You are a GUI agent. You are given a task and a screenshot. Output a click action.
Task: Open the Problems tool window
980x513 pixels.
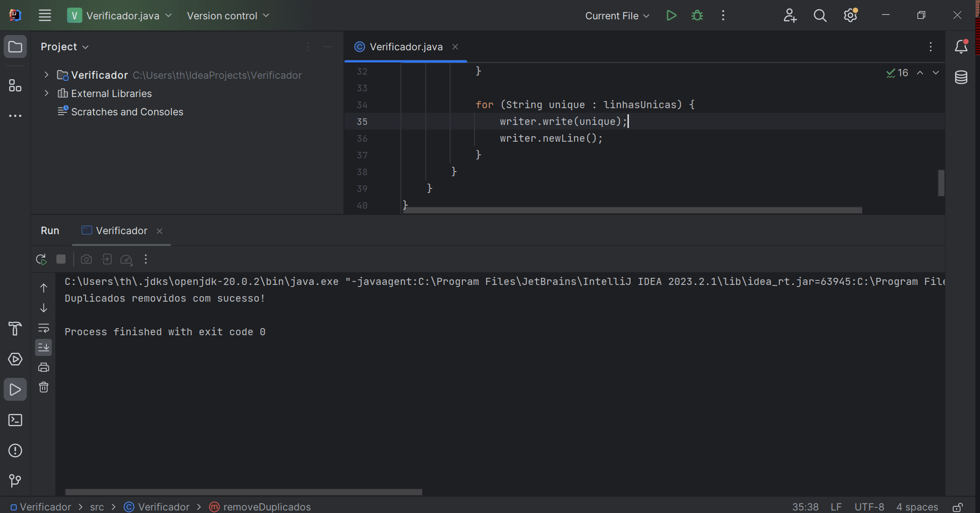(x=15, y=451)
